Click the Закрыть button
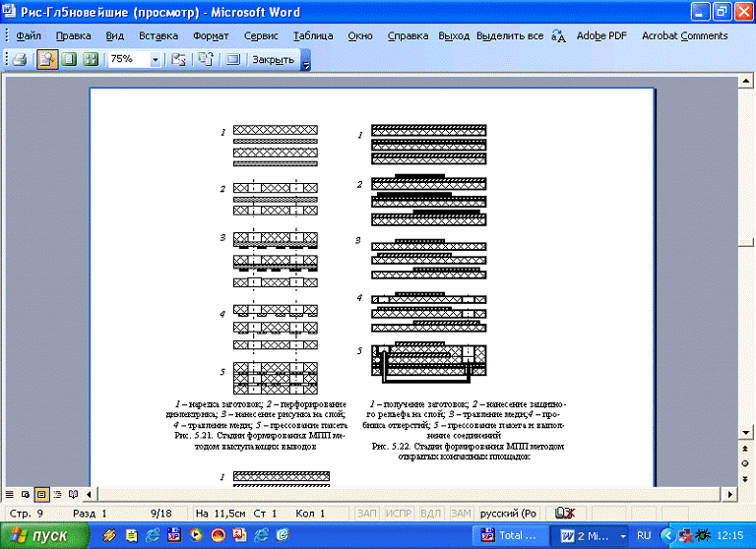 pos(273,60)
